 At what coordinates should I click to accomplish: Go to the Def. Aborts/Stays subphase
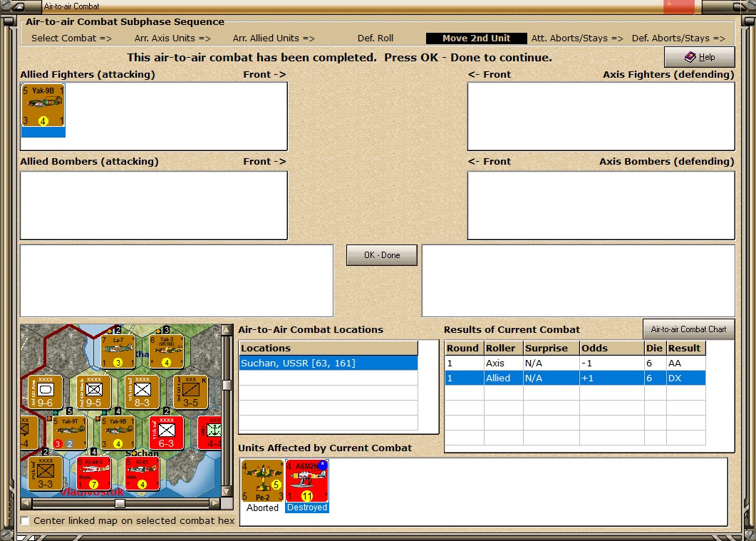678,38
